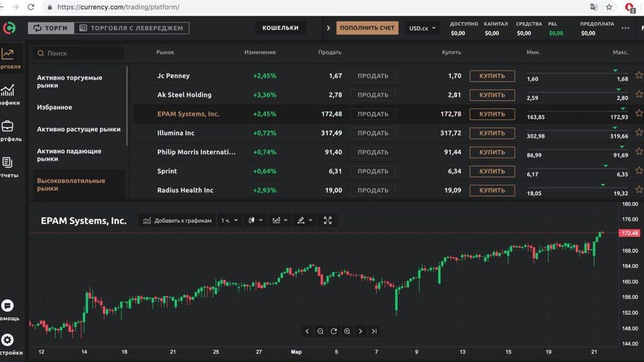Click Купить for Jc Penney

click(x=492, y=75)
